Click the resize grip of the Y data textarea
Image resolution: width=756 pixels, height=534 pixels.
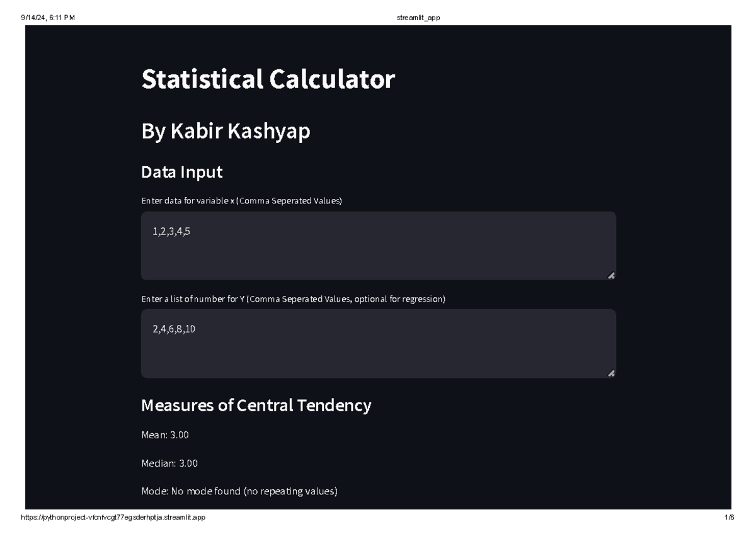coord(610,372)
